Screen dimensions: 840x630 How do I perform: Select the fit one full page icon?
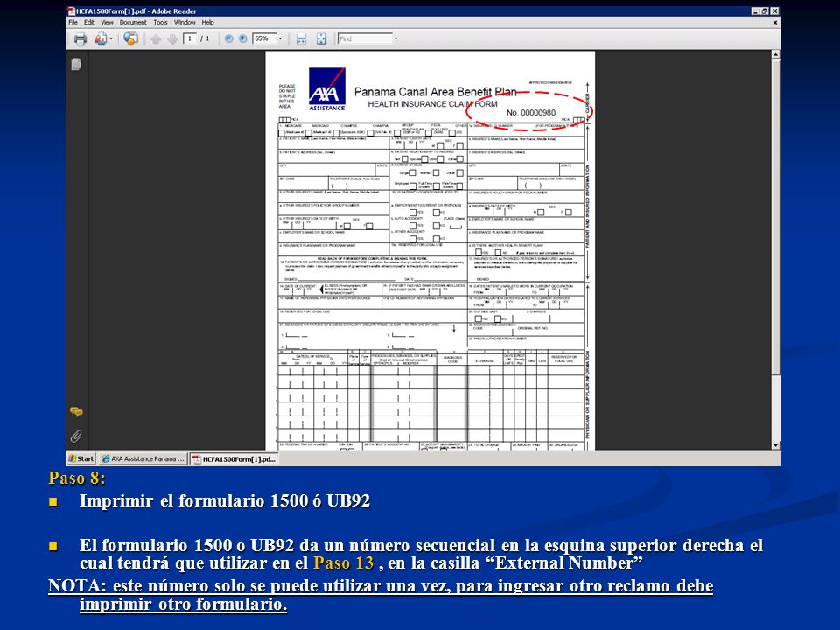point(321,38)
